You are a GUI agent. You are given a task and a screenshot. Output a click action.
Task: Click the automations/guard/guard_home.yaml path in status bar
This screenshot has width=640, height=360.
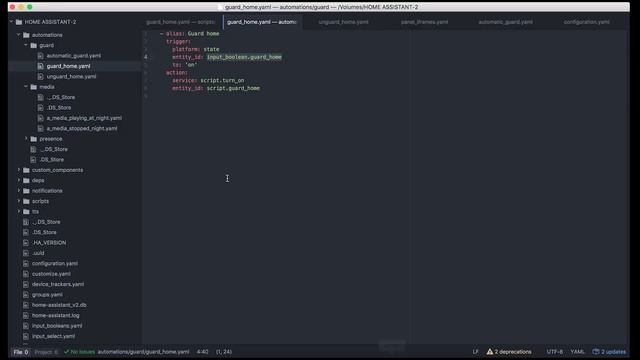(x=143, y=351)
